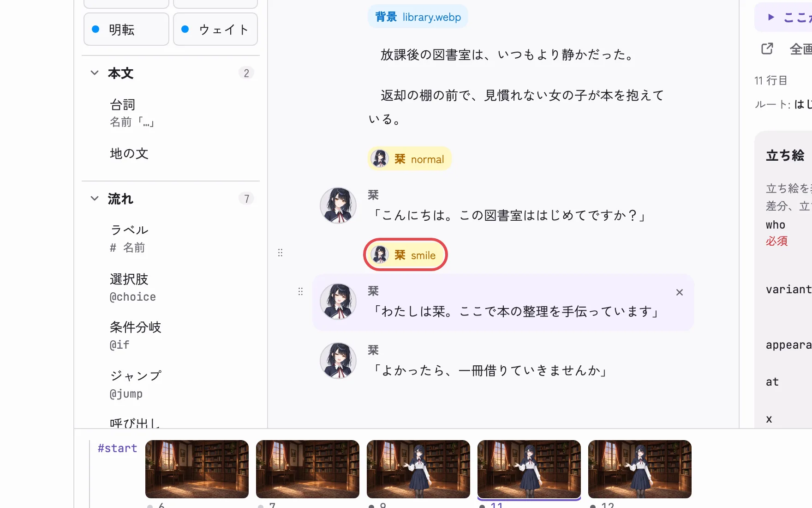
Task: Open thumbnail for line 12
Action: [x=640, y=469]
